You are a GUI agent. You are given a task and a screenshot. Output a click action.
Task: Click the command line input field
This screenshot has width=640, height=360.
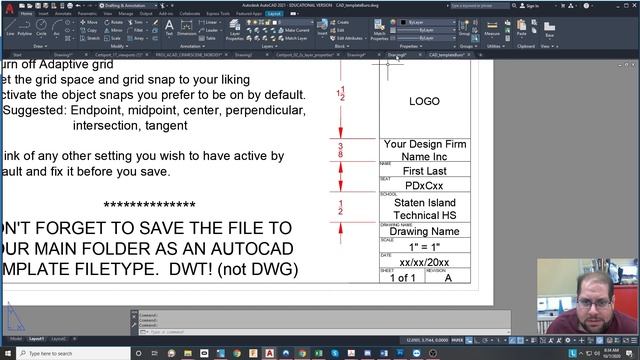tap(324, 332)
